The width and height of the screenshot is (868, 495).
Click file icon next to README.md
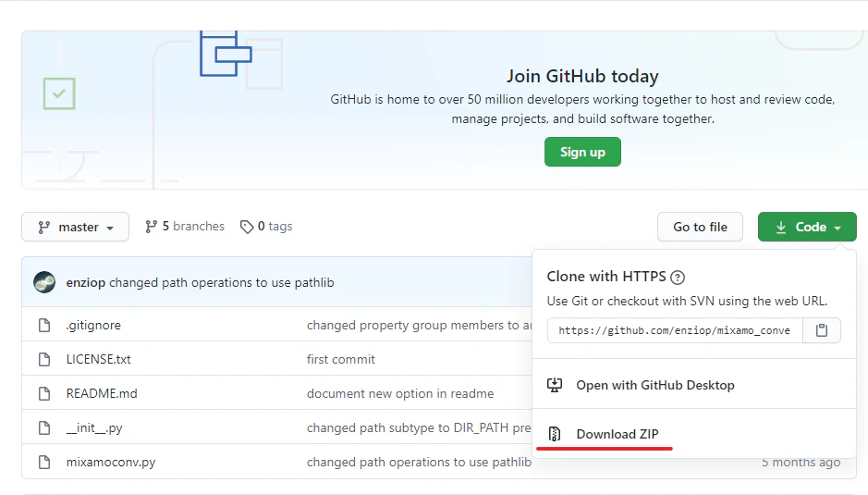click(x=44, y=393)
